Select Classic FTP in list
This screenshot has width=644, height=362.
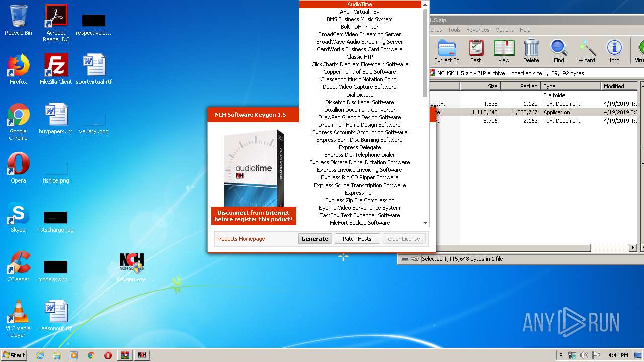(360, 57)
